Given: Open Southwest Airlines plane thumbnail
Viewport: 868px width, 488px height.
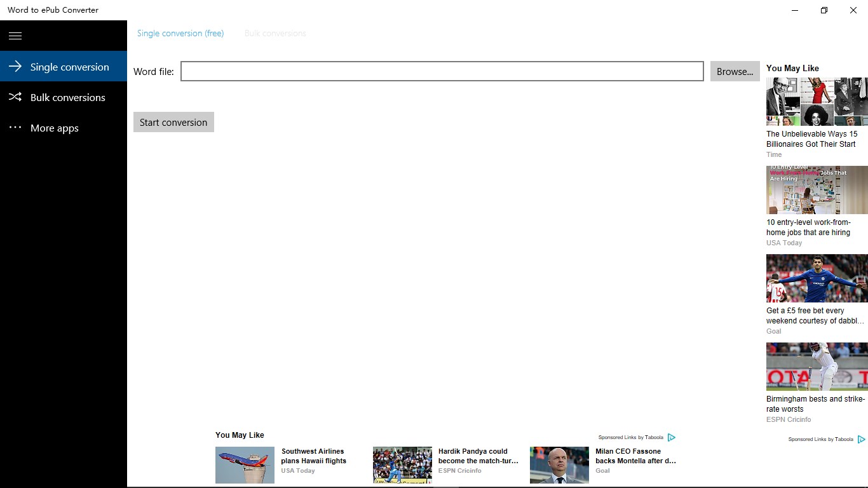Looking at the screenshot, I should tap(245, 465).
